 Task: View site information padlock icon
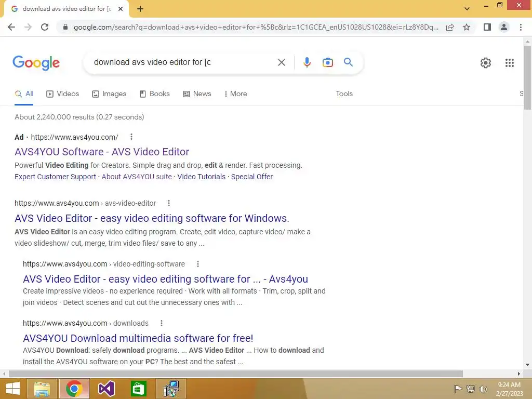(x=65, y=27)
